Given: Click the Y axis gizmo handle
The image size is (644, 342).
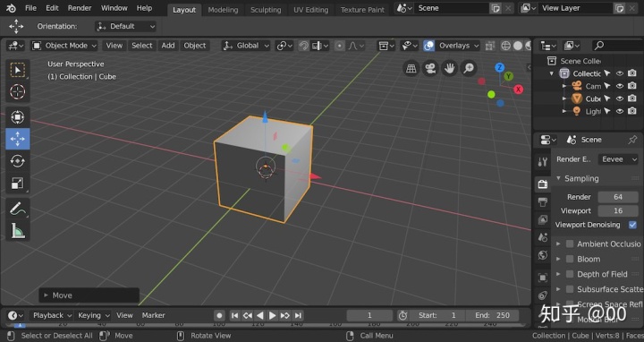Looking at the screenshot, I should pos(508,76).
